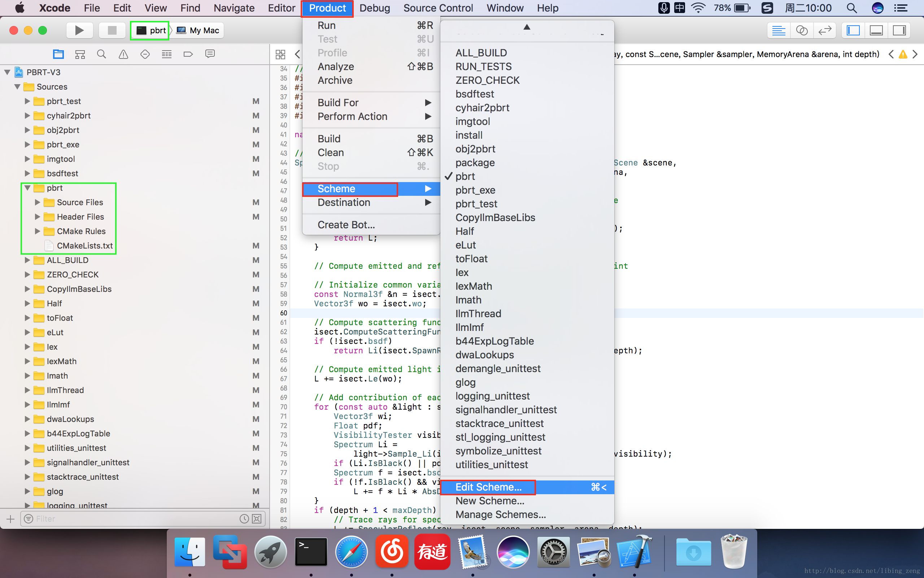Image resolution: width=924 pixels, height=578 pixels.
Task: Collapse the PBRT-V3 project root
Action: (7, 72)
